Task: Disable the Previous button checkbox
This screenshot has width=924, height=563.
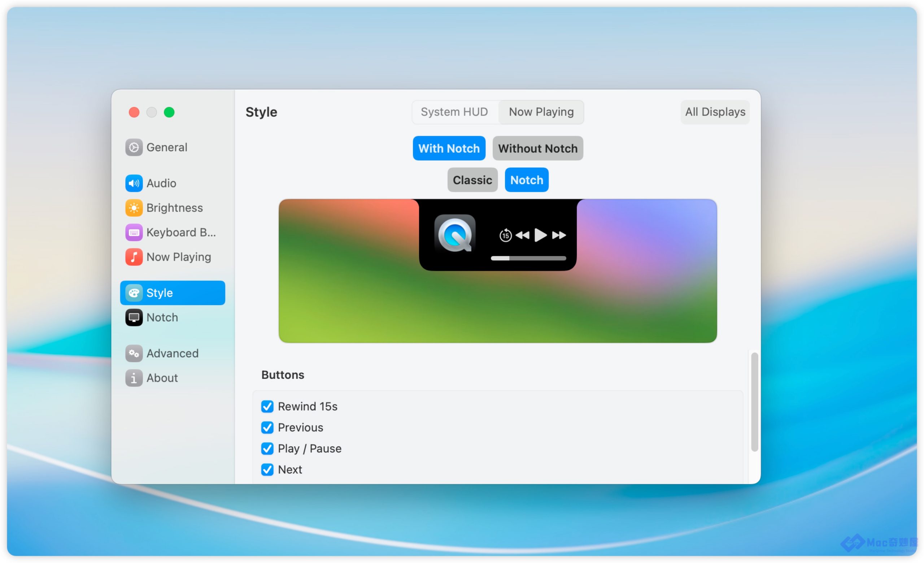Action: pyautogui.click(x=267, y=428)
